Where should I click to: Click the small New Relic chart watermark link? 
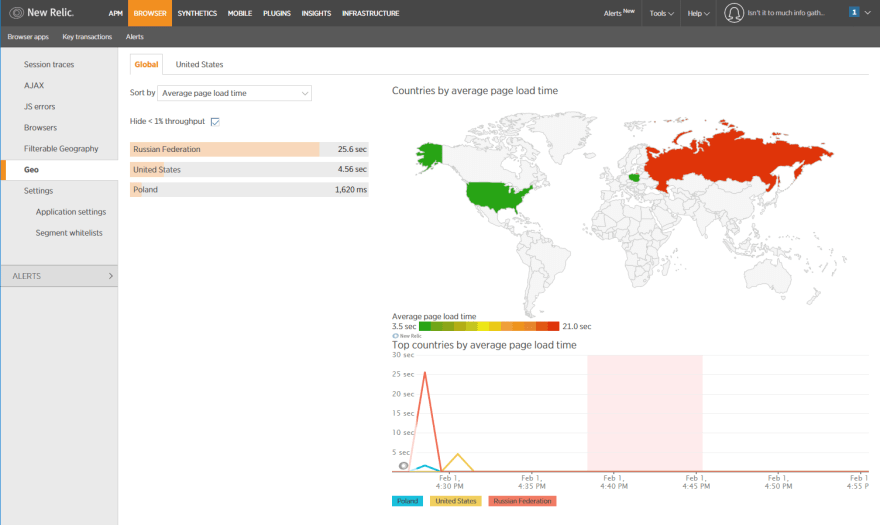(x=407, y=336)
